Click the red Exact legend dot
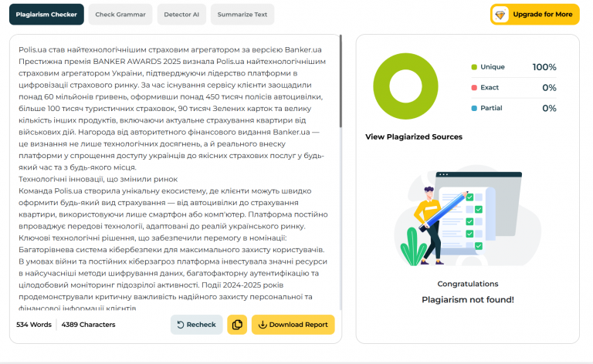Viewport: 593px width, 364px height. [474, 88]
